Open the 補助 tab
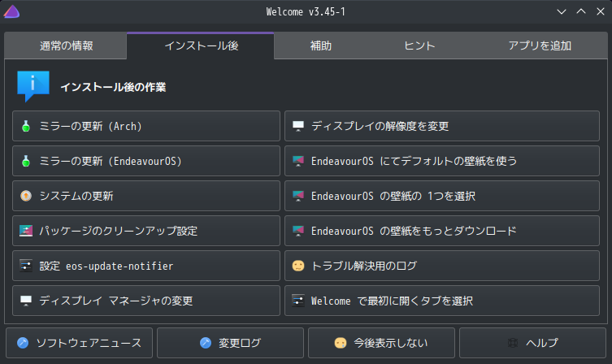 pos(320,45)
